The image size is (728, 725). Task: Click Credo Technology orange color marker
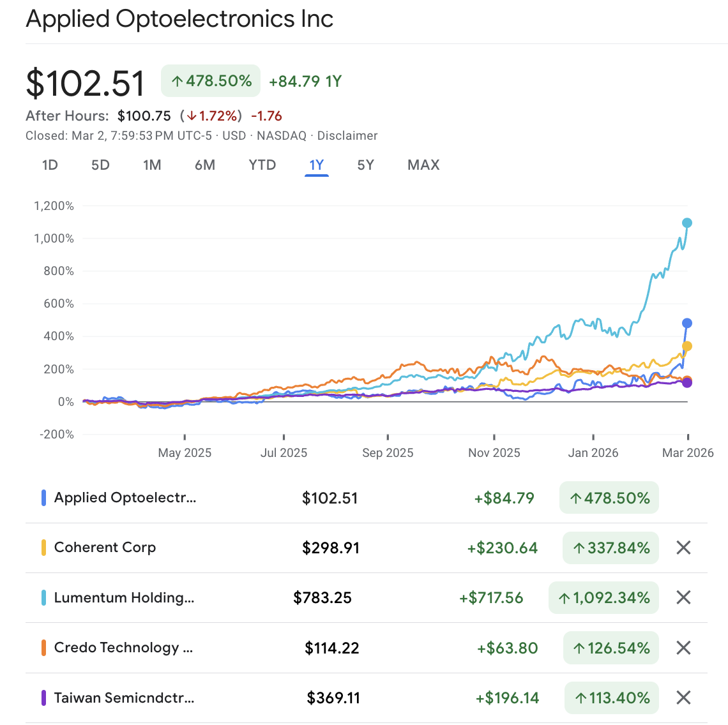43,648
